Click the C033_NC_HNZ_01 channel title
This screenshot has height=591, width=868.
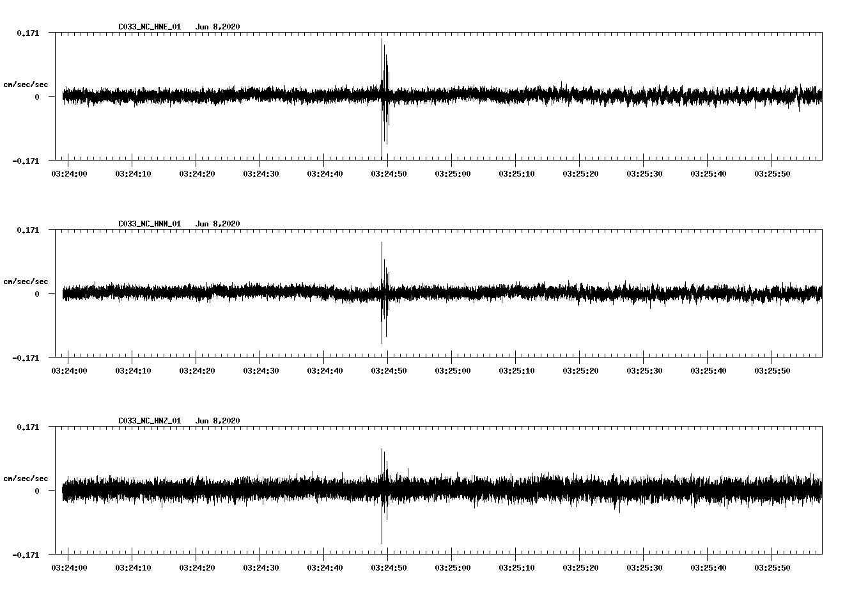click(x=150, y=421)
